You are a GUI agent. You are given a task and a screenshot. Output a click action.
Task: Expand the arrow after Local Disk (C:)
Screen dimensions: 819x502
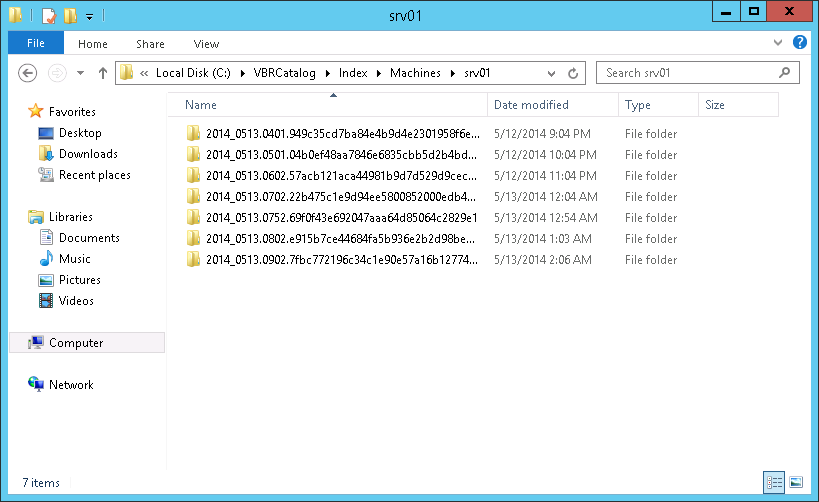[243, 73]
